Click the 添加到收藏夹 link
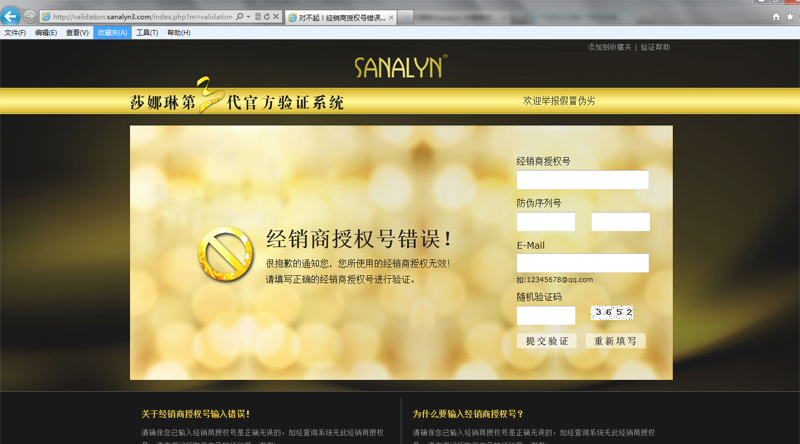 coord(609,47)
